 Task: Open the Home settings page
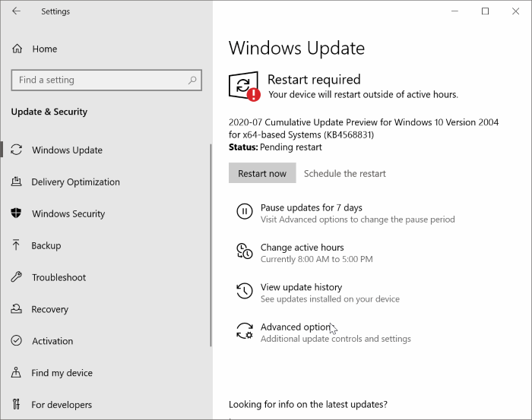(x=44, y=49)
